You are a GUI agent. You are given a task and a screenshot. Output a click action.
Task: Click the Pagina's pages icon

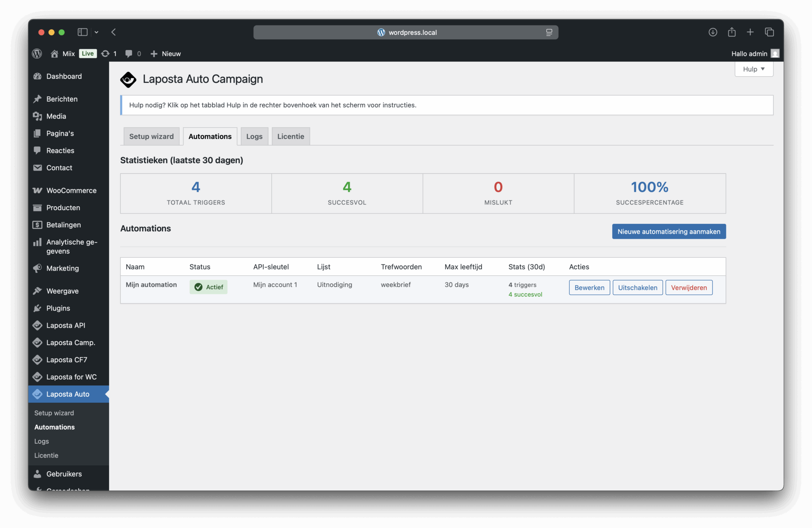click(37, 133)
